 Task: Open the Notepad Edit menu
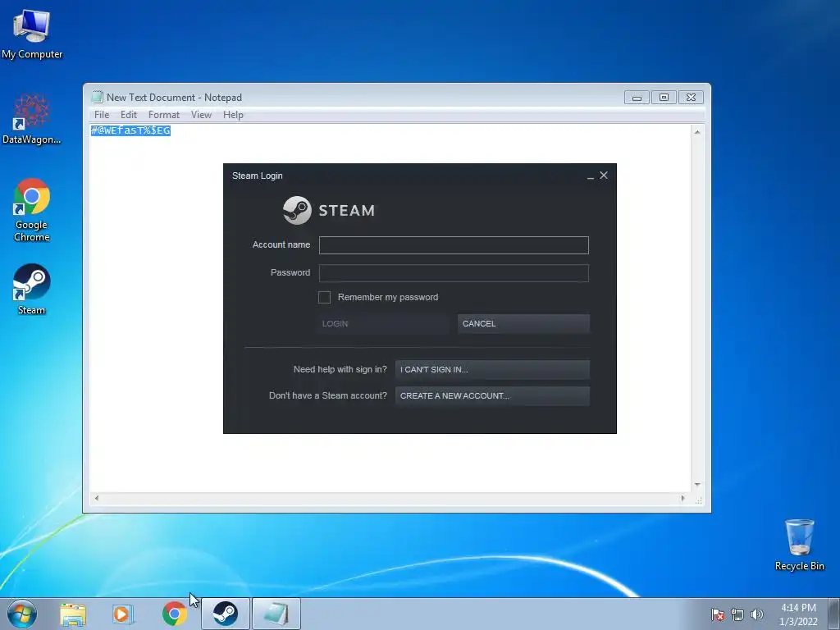click(x=129, y=115)
